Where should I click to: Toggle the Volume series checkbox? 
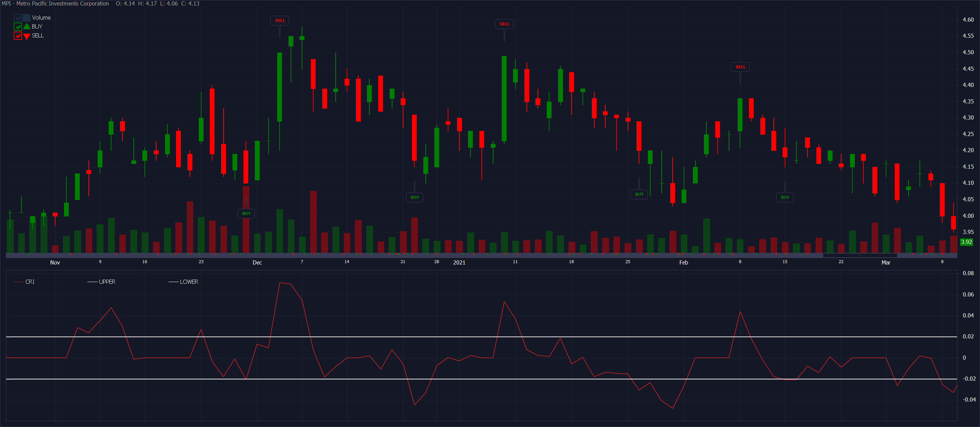click(x=18, y=18)
